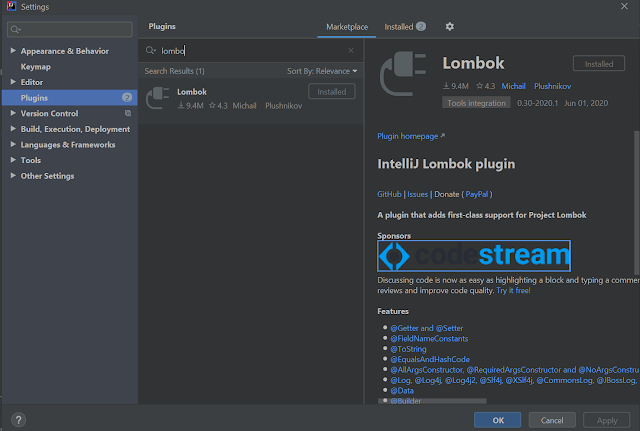
Task: Open the Plugin homepage link
Action: (x=411, y=136)
